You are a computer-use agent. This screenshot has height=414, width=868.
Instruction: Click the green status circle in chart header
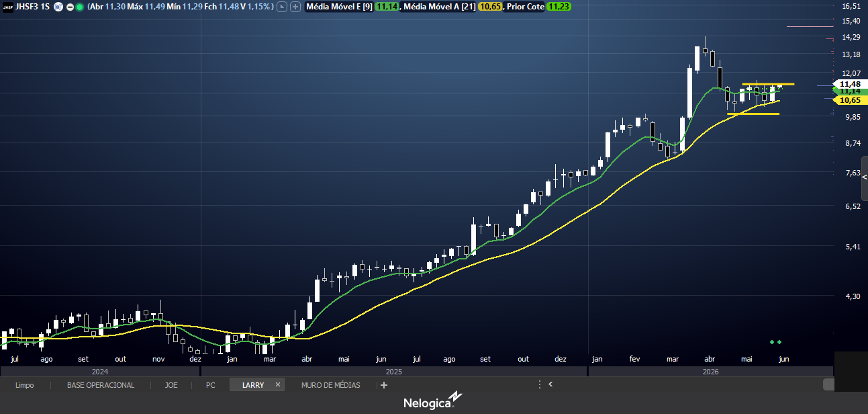coord(79,7)
